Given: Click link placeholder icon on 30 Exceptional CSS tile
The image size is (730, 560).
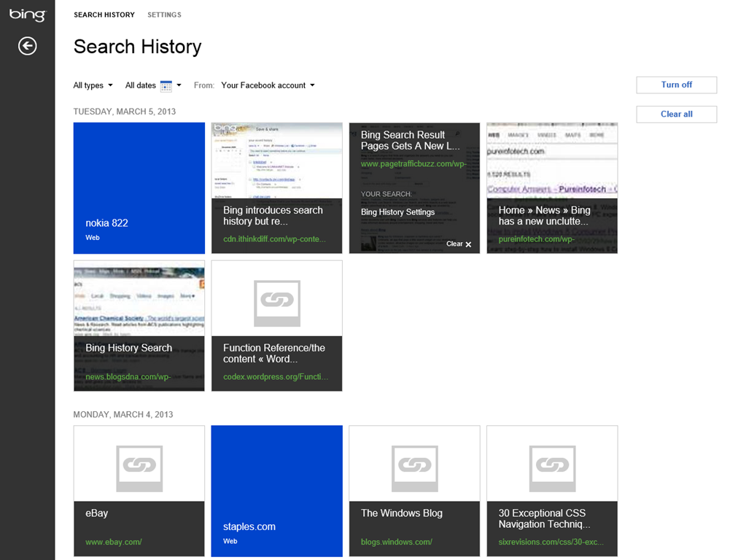Looking at the screenshot, I should coord(553,468).
